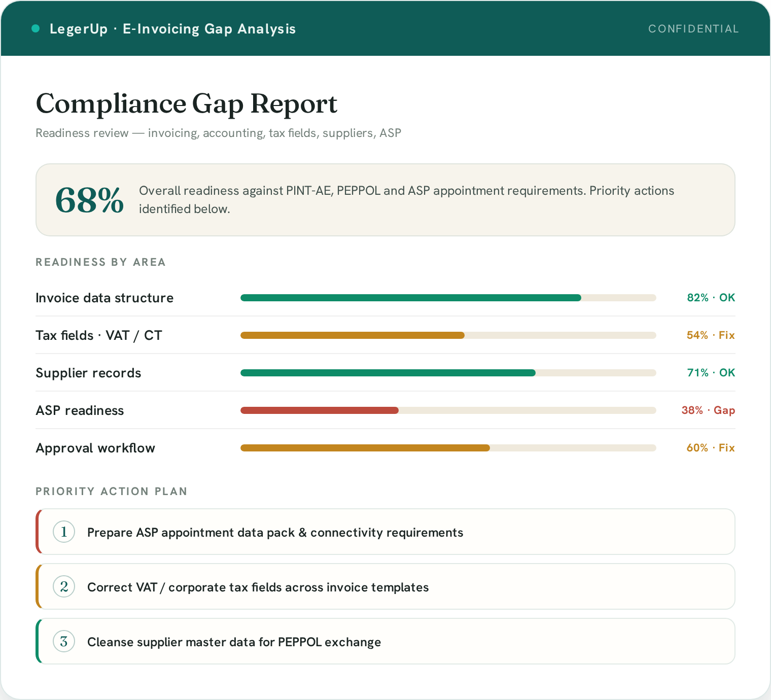Click the Compliance Gap Report heading
Image resolution: width=771 pixels, height=700 pixels.
click(x=186, y=103)
